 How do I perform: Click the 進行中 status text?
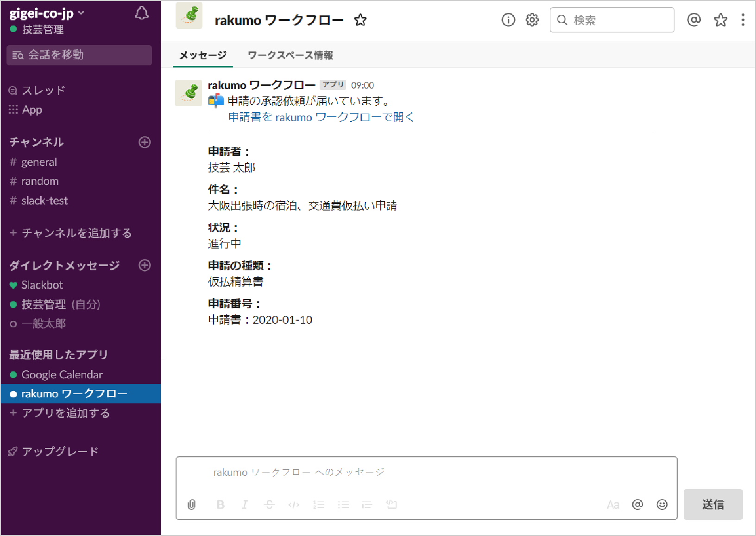tap(225, 243)
